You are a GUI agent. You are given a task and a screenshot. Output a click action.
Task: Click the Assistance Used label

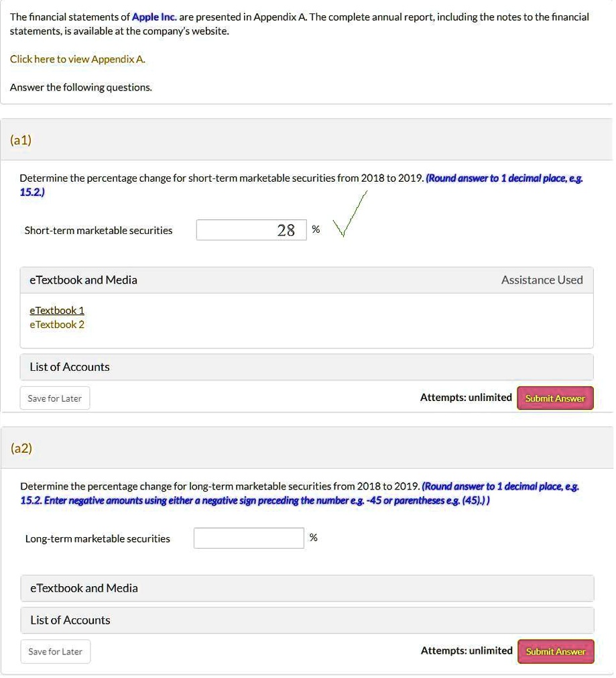(x=542, y=280)
